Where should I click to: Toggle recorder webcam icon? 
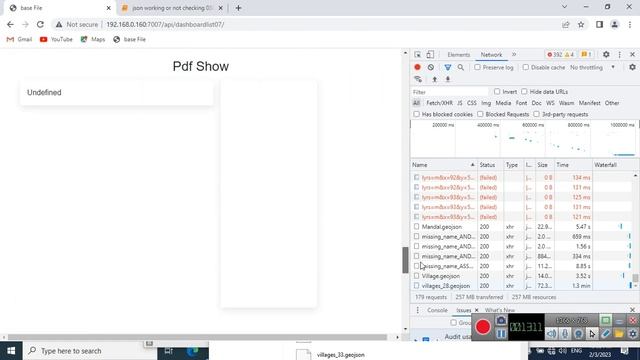(578, 334)
